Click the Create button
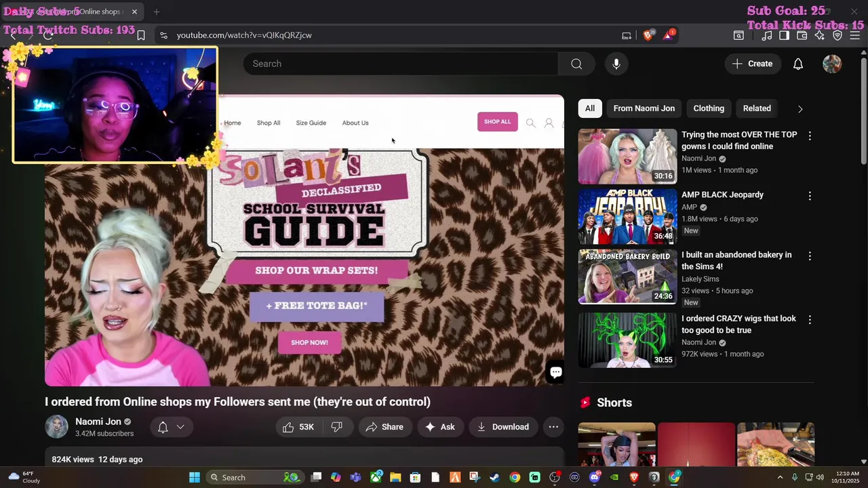Viewport: 868px width, 488px height. (x=753, y=64)
